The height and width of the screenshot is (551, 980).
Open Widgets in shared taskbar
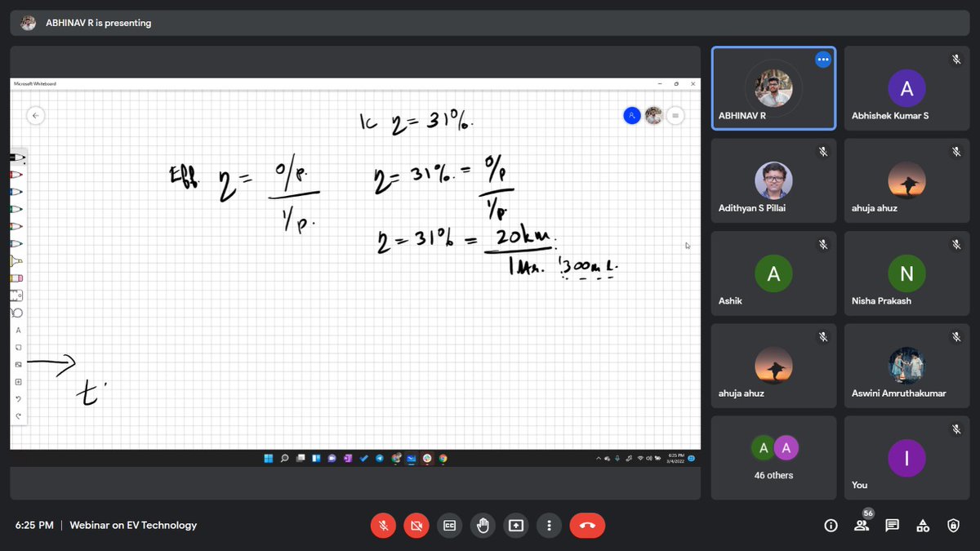click(316, 459)
